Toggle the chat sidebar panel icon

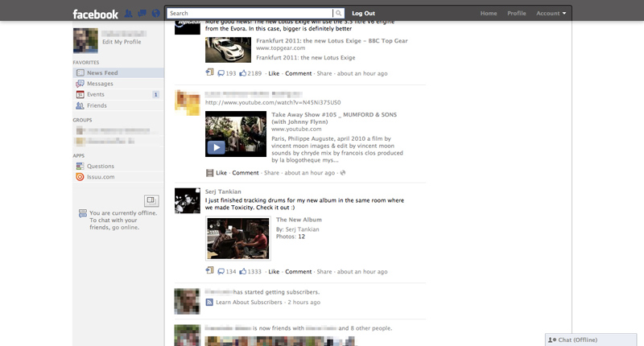151,200
